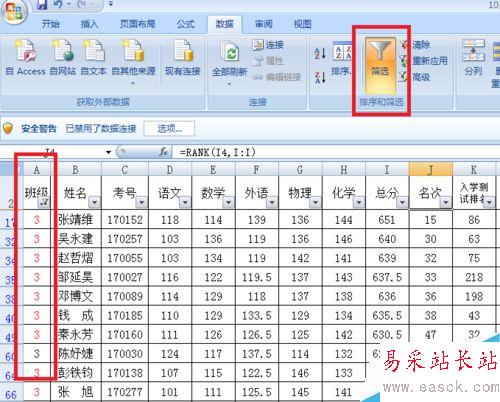500x402 pixels.
Task: Click entrance ranking cell with value 218
Action: [x=474, y=277]
